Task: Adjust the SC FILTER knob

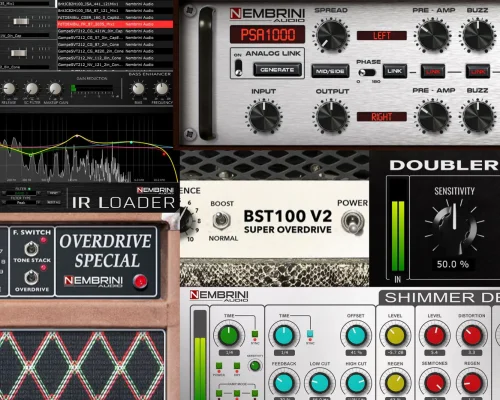Action: click(x=32, y=89)
